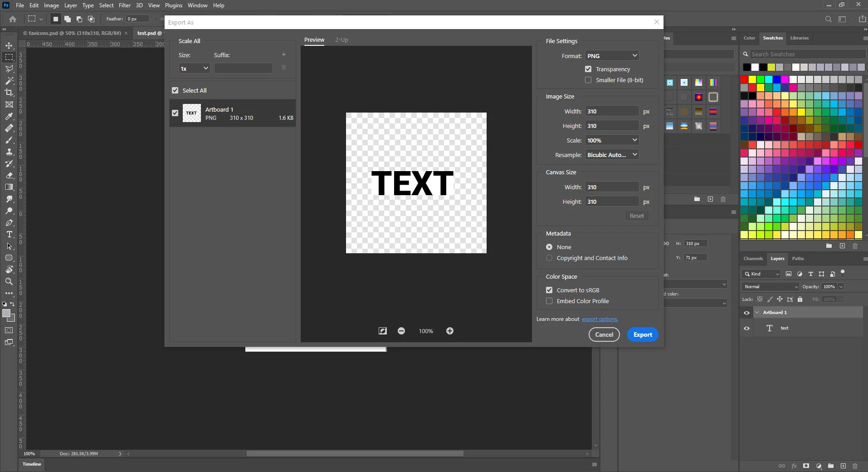Open the Resample method dropdown
The width and height of the screenshot is (868, 472).
tap(612, 155)
